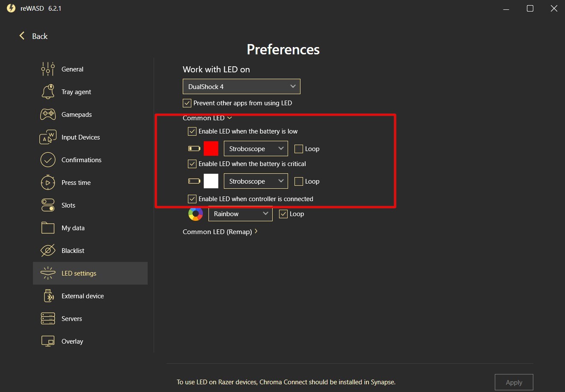Toggle Enable LED when battery is critical
565x392 pixels.
click(192, 164)
